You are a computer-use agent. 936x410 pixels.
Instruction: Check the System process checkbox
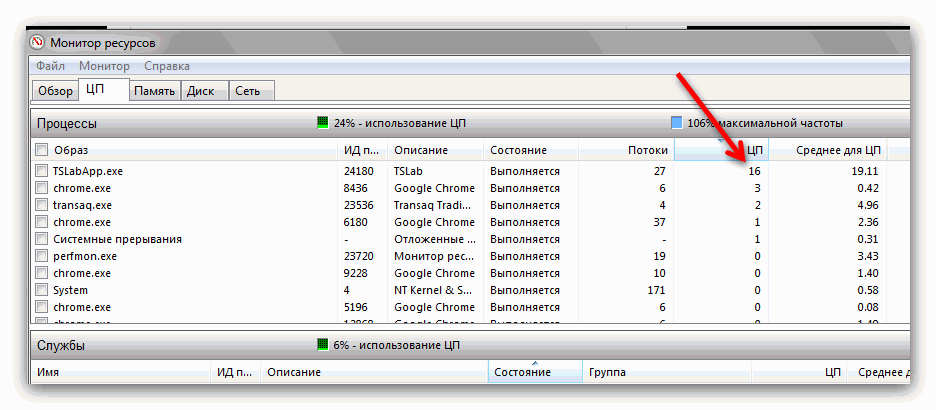[41, 290]
